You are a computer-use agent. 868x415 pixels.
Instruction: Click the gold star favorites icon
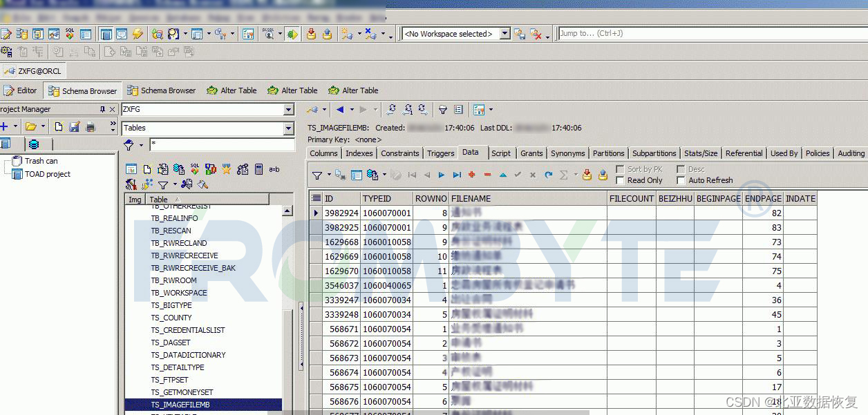[x=226, y=169]
